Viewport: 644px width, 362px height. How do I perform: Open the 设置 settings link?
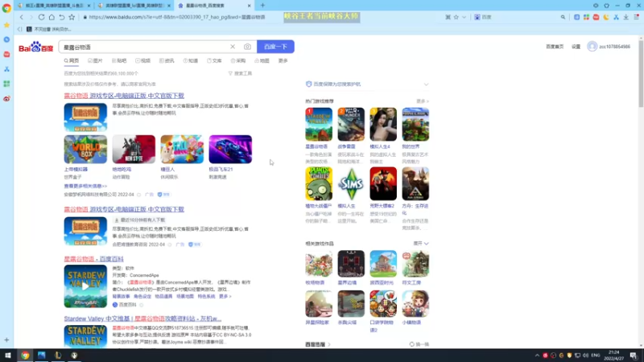point(576,47)
